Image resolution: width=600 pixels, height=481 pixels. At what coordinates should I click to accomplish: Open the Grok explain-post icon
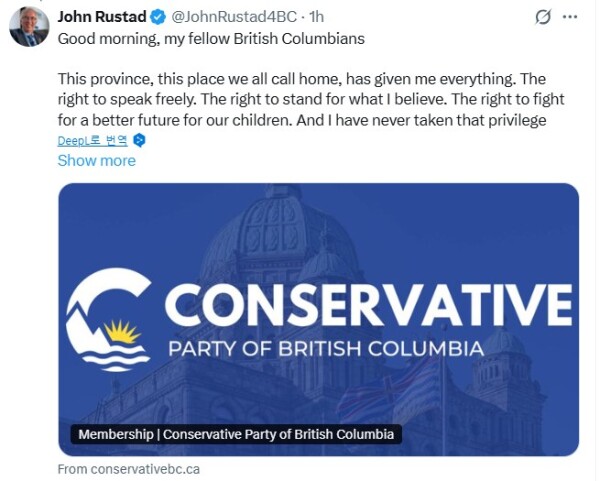[x=544, y=17]
